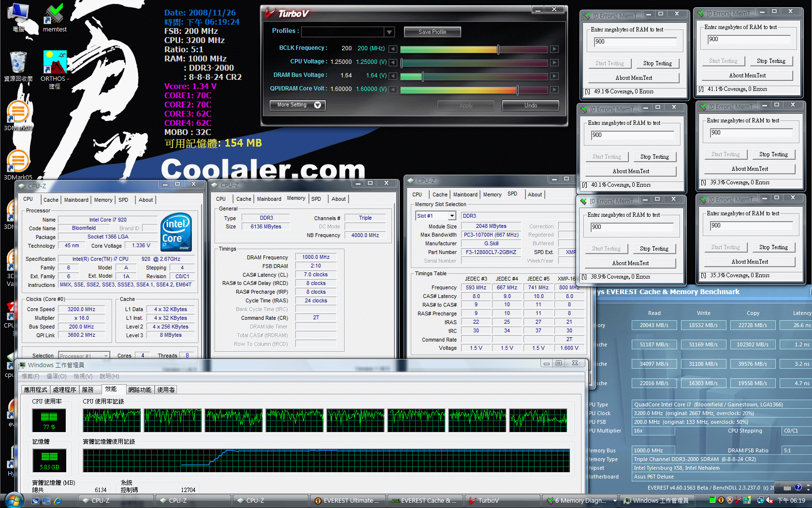Viewport: 812px width, 508px height.
Task: Open the Slot #1 dropdown in CPU-Z SPD
Action: [x=452, y=216]
